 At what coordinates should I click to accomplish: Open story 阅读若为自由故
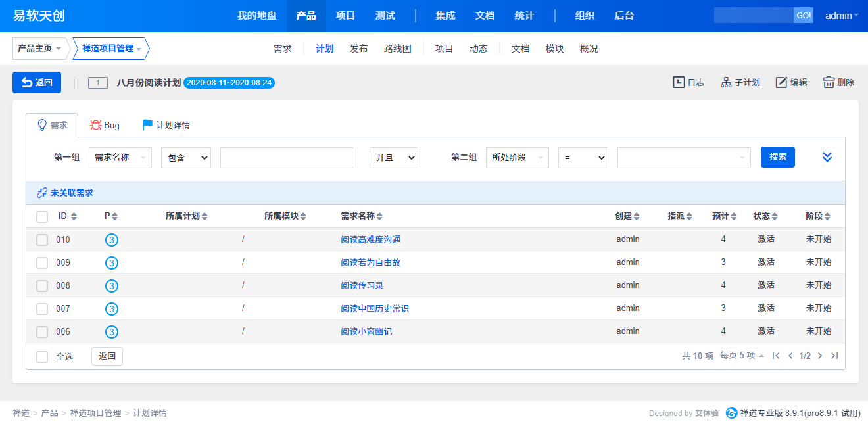pos(371,263)
